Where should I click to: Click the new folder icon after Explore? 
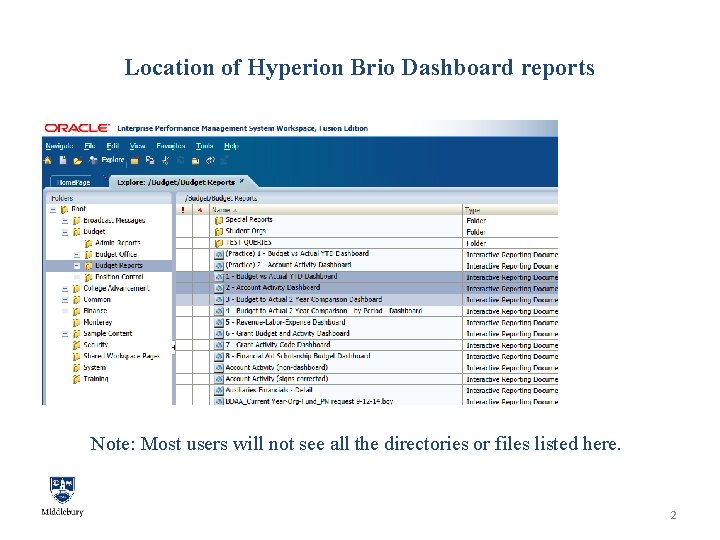coord(135,161)
